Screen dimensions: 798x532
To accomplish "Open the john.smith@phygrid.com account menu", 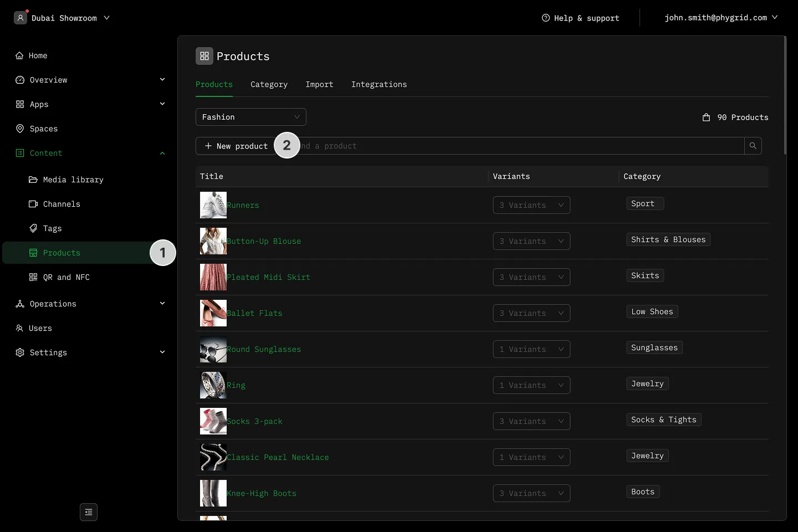I will coord(721,18).
